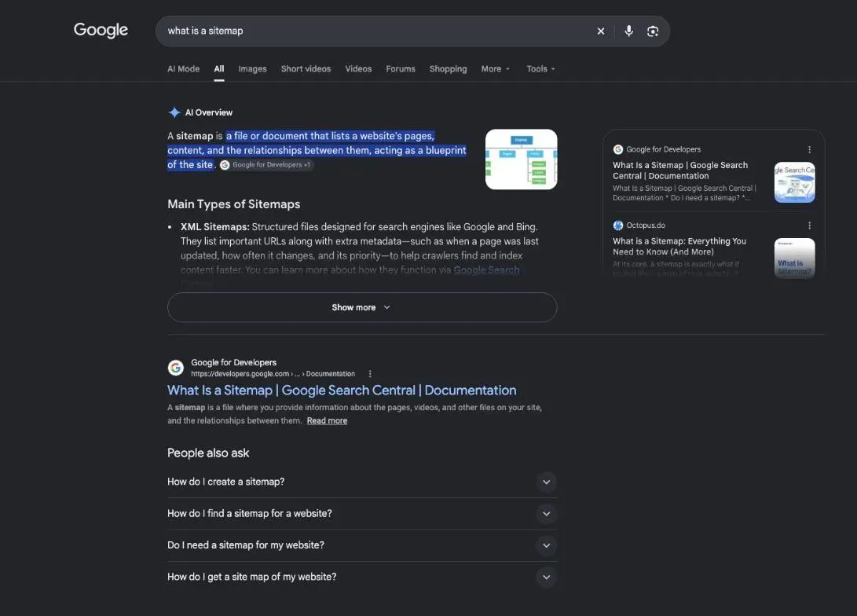Open the Short videos tab
Image resolution: width=857 pixels, height=616 pixels.
(x=306, y=69)
